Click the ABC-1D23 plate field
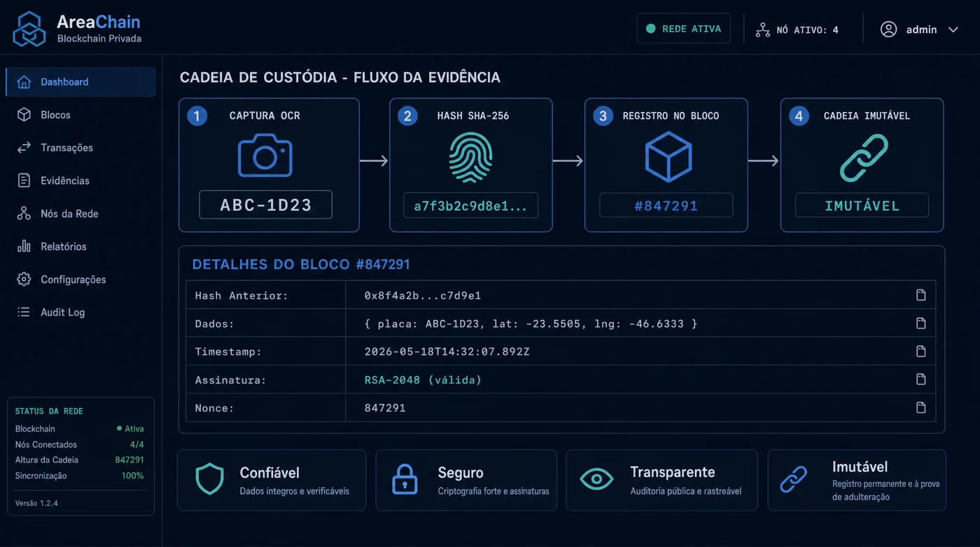 point(265,205)
